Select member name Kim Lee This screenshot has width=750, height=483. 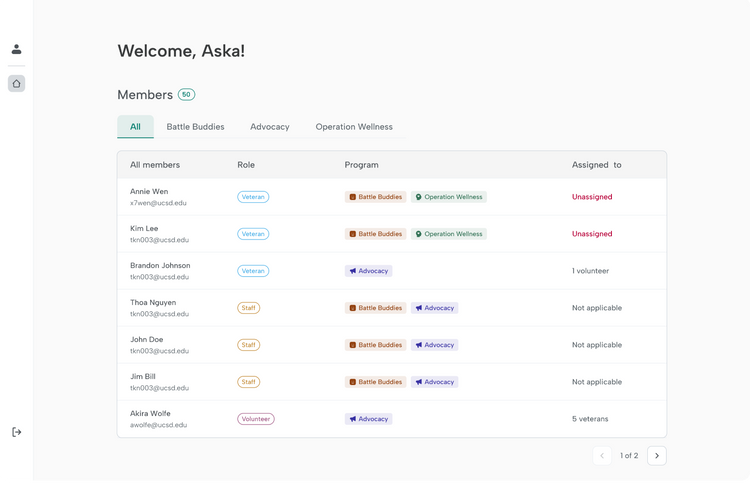tap(144, 229)
